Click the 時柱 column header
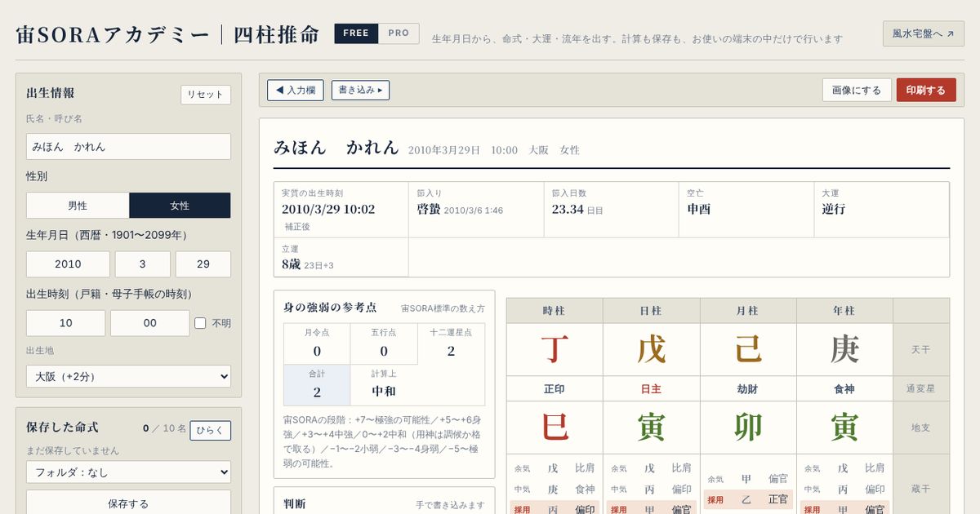 pyautogui.click(x=555, y=311)
